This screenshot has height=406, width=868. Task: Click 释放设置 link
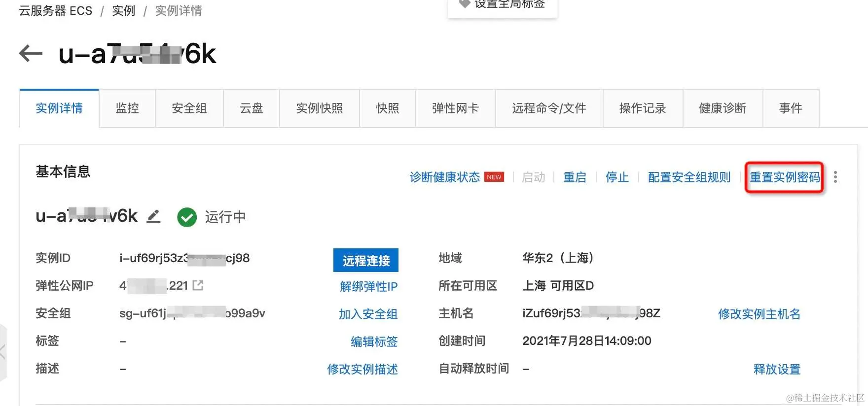tap(777, 369)
